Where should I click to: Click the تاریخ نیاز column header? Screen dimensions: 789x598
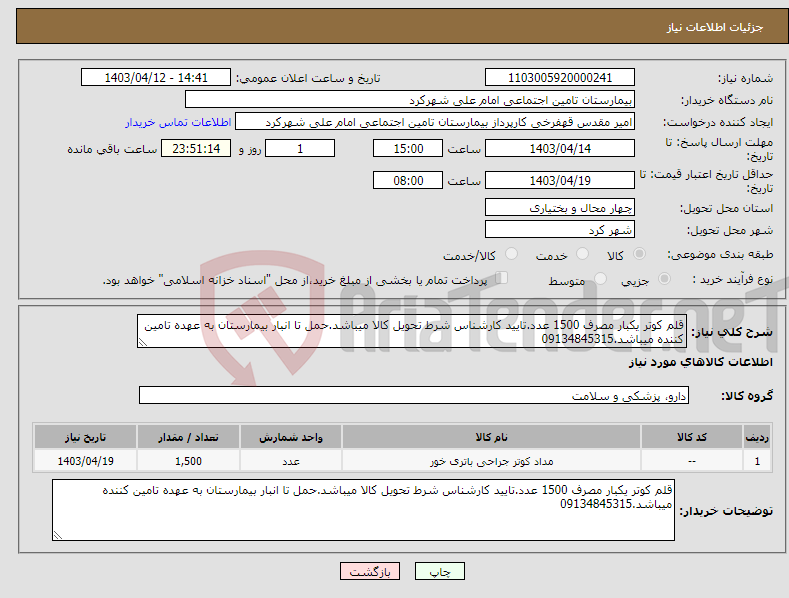[86, 437]
